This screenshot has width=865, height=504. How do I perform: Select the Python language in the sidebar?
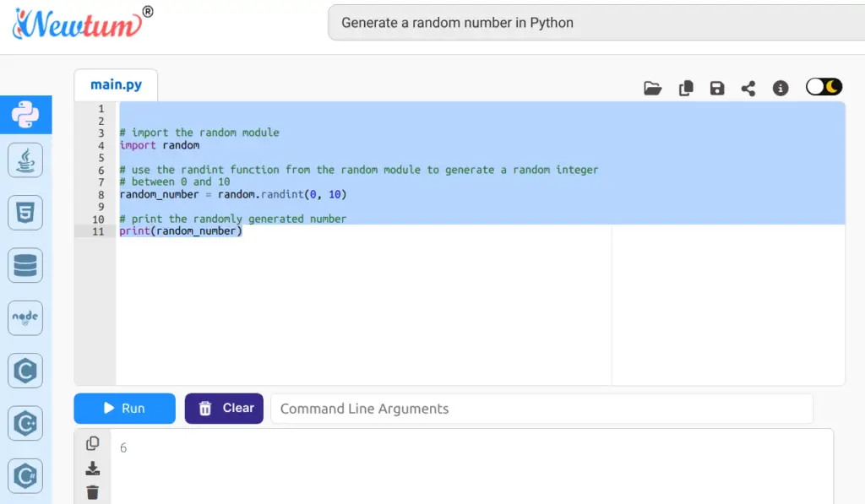click(25, 115)
